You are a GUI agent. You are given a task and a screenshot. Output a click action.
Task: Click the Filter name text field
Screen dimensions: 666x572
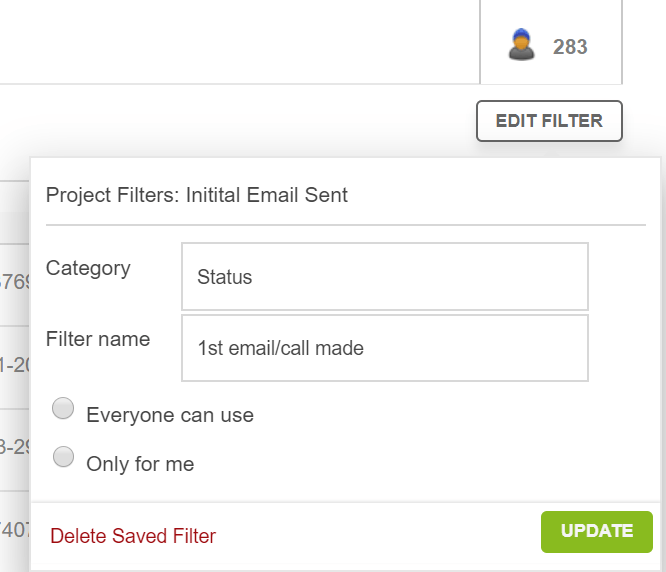tap(384, 348)
